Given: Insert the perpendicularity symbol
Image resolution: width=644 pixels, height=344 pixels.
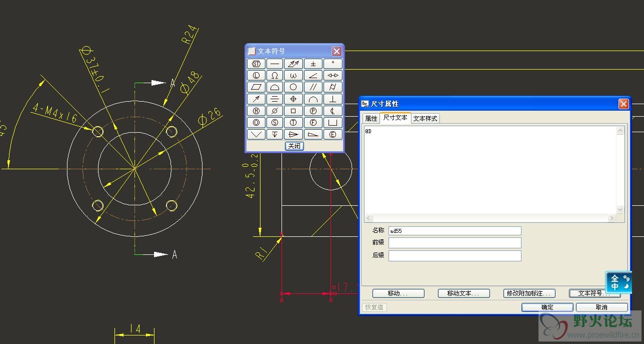Looking at the screenshot, I should point(333,99).
